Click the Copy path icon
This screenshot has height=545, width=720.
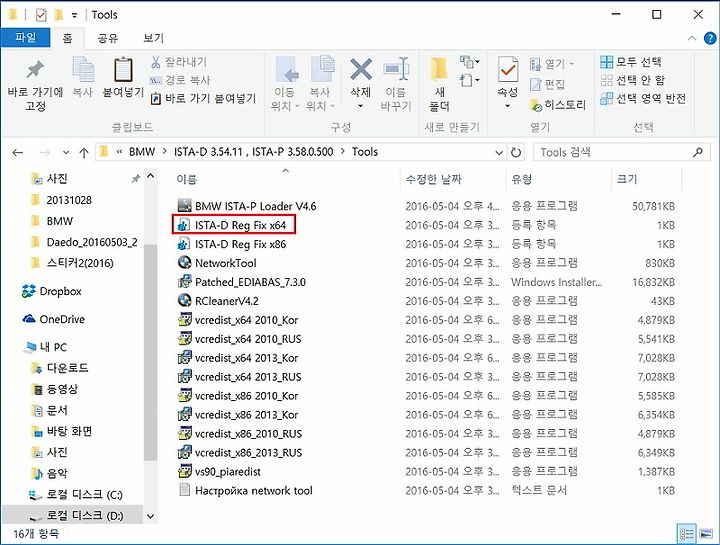[x=156, y=80]
